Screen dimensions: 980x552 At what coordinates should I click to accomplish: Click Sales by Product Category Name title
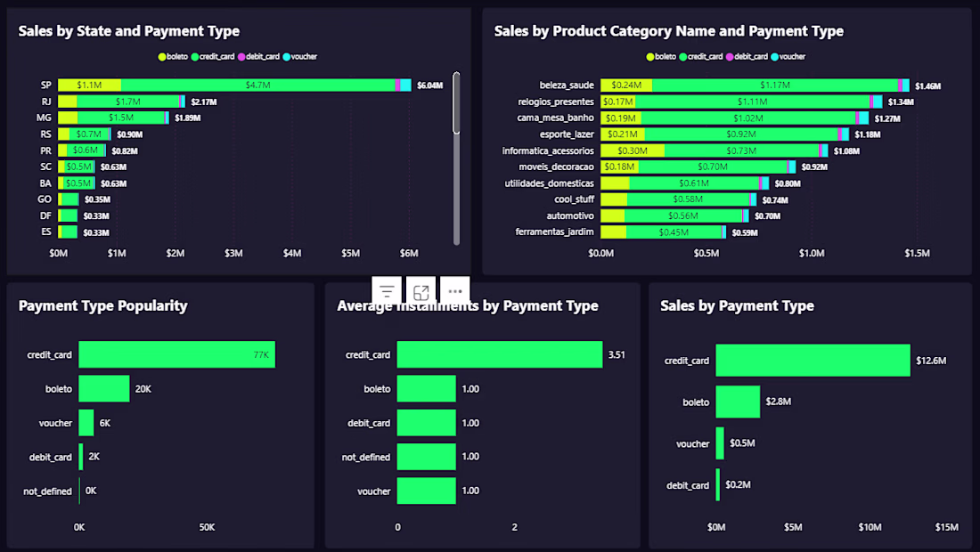[x=669, y=30]
